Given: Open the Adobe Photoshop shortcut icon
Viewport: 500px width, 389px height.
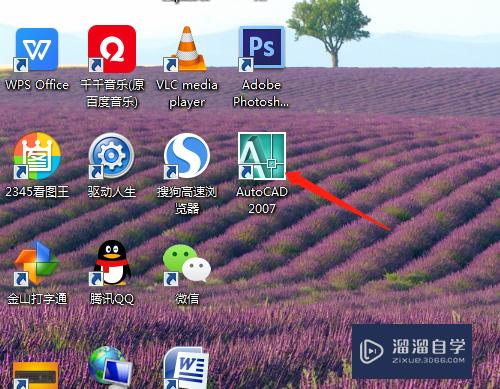Looking at the screenshot, I should pos(262,49).
